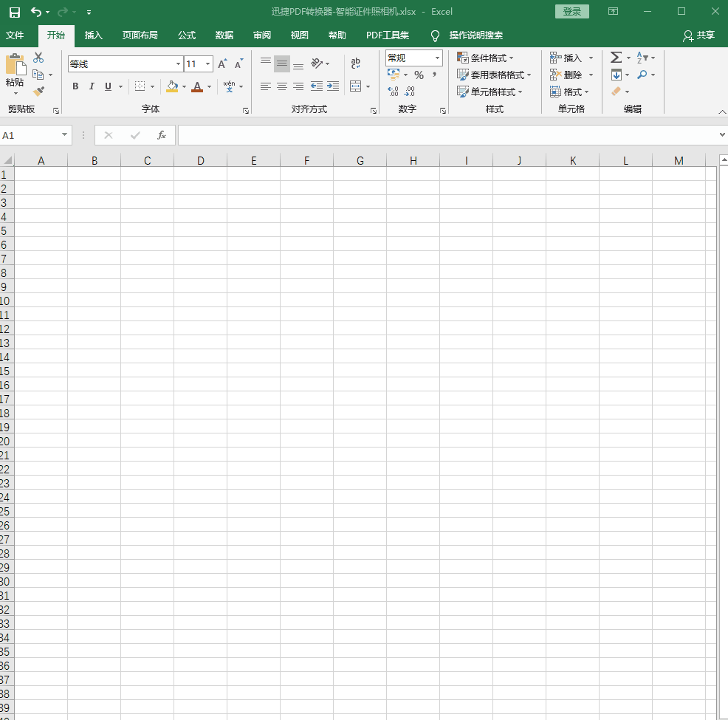
Task: Click the 登录 sign-in button
Action: (571, 12)
